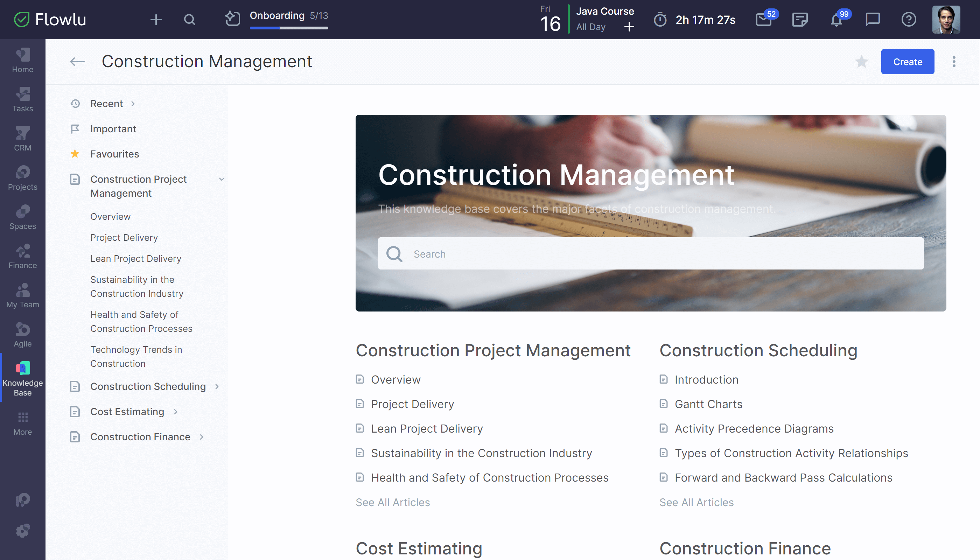Screen dimensions: 980x560
Task: Expand the Construction Finance section
Action: pyautogui.click(x=201, y=437)
